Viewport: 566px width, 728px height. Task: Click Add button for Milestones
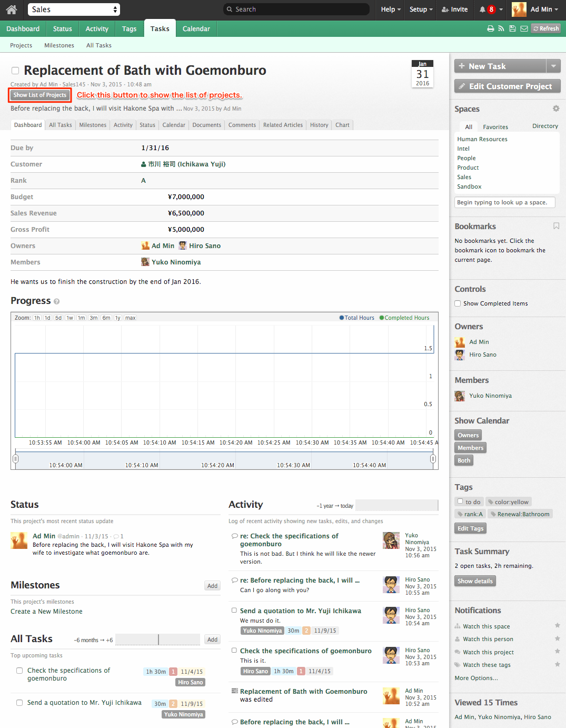212,586
